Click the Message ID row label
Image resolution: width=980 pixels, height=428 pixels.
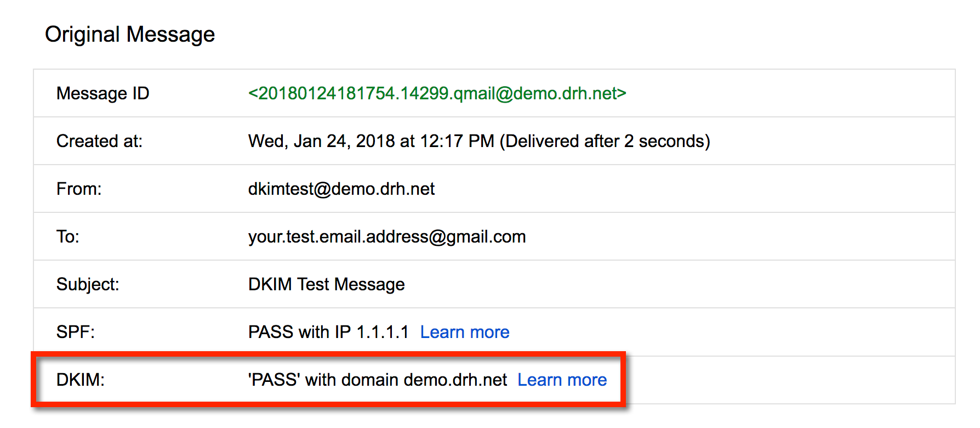[x=102, y=93]
